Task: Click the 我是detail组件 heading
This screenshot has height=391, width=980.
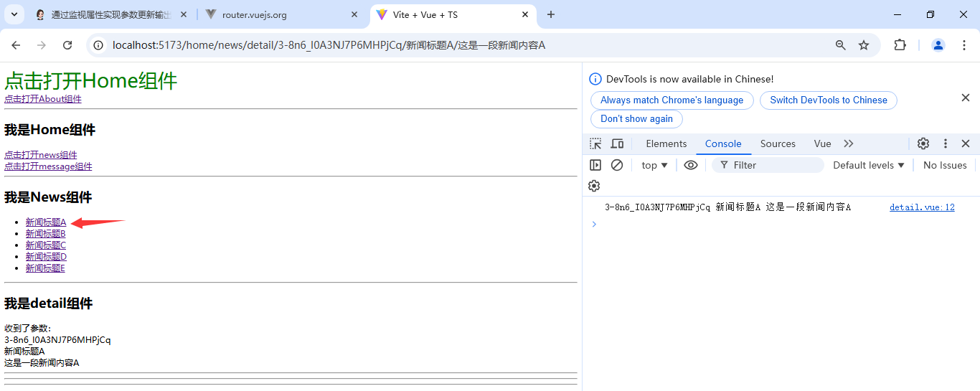Action: pyautogui.click(x=49, y=303)
